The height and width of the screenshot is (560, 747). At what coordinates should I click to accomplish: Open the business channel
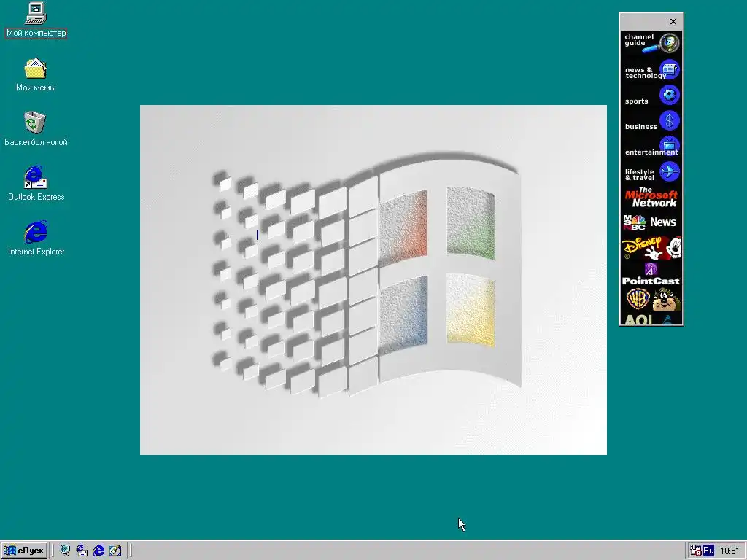click(651, 122)
